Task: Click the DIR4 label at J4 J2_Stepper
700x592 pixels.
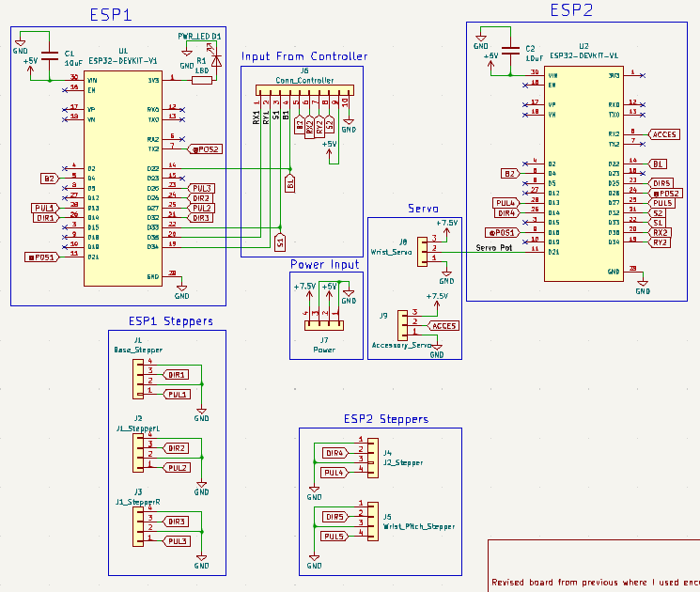Action: coord(334,453)
